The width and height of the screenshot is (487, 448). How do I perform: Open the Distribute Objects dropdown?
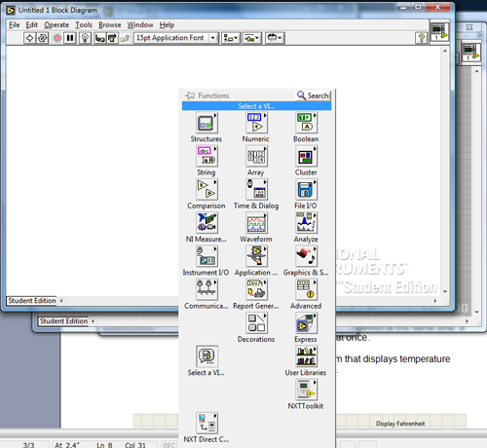(252, 38)
